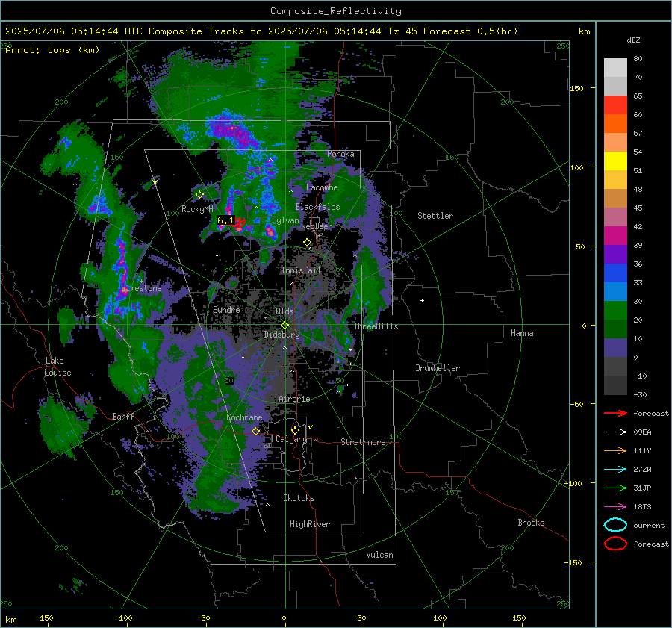Click the HighRiver town label
672x628 pixels.
point(310,524)
